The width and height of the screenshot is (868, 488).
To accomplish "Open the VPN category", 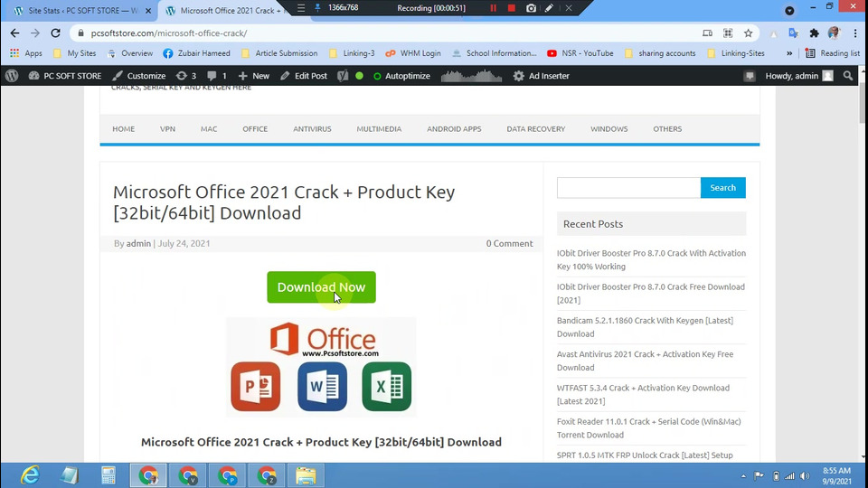I will point(168,129).
